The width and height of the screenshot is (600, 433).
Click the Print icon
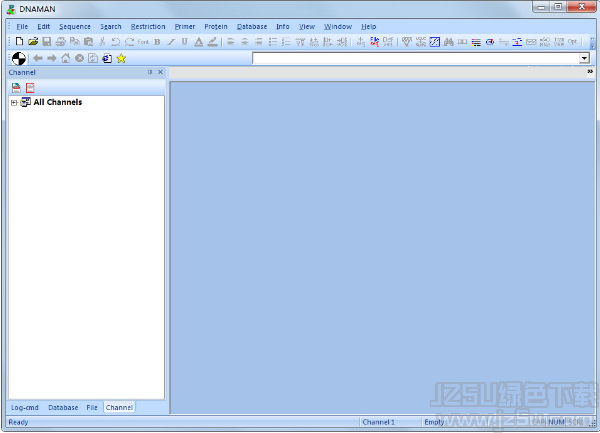[x=60, y=41]
